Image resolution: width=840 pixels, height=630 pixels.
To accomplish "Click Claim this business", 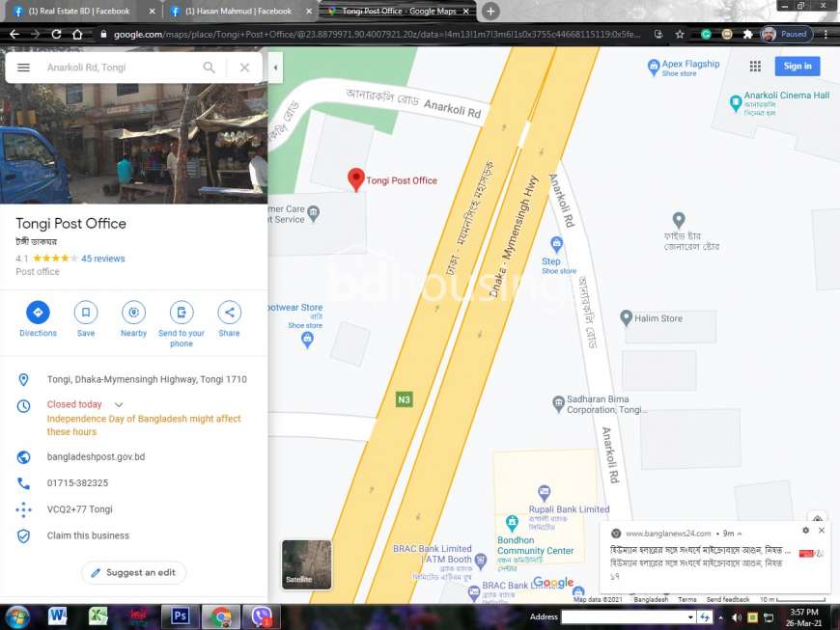I will [x=88, y=535].
